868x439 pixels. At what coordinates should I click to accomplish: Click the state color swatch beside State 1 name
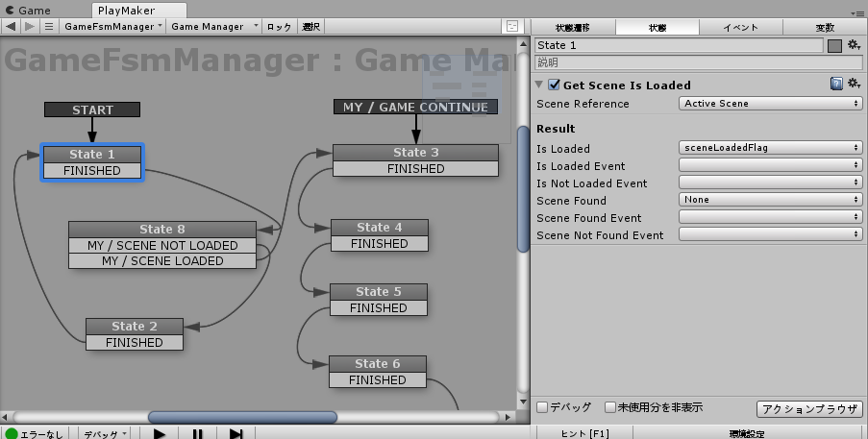point(834,45)
